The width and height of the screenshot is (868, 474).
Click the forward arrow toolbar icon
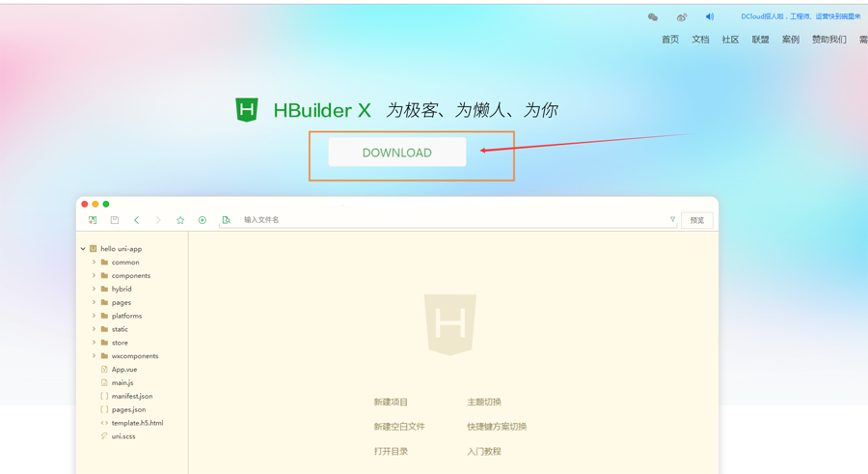(x=158, y=220)
